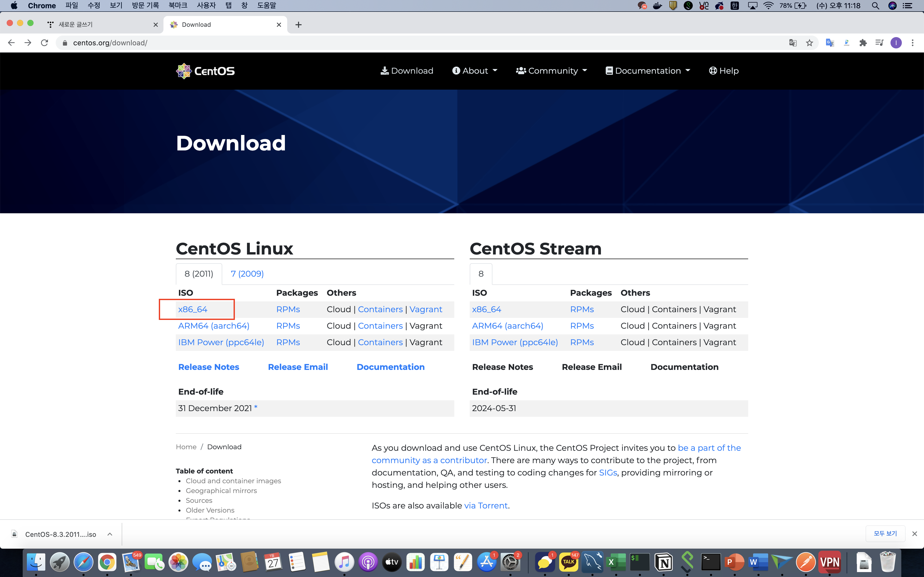Click the Google Translate address bar icon
Image resolution: width=924 pixels, height=577 pixels.
pos(793,43)
